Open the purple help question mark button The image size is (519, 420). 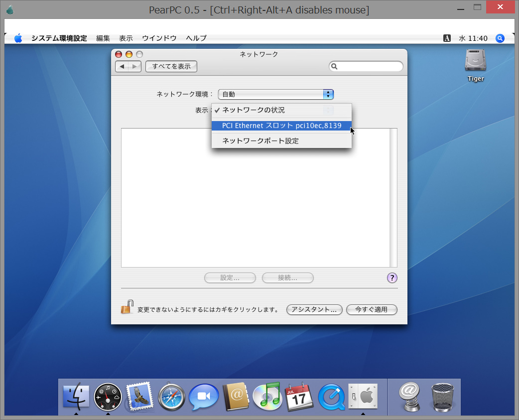coord(392,278)
